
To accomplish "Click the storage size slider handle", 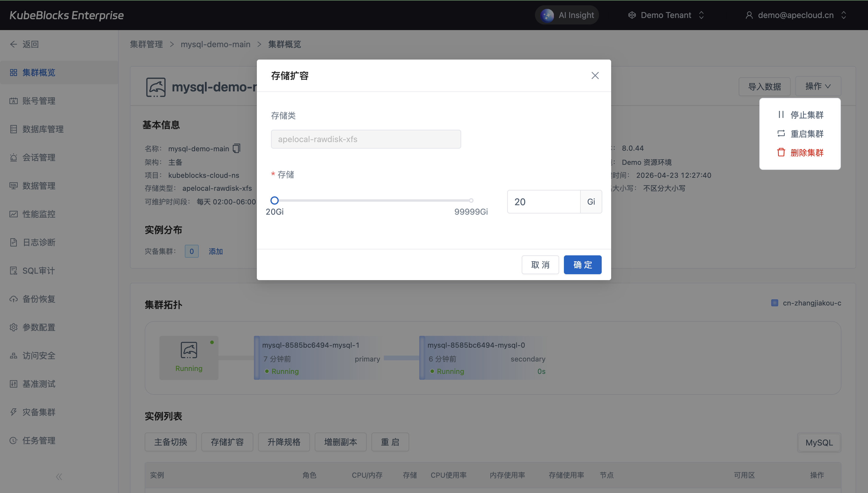I will (275, 201).
